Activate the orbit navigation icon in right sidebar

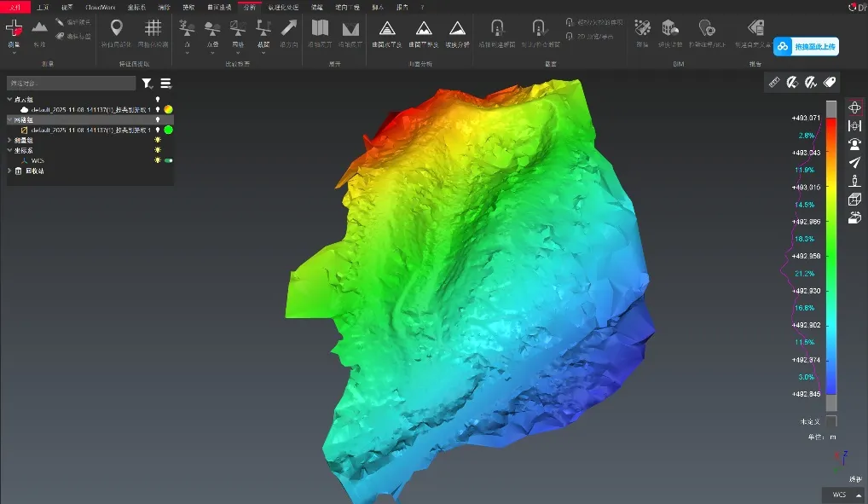(x=854, y=107)
